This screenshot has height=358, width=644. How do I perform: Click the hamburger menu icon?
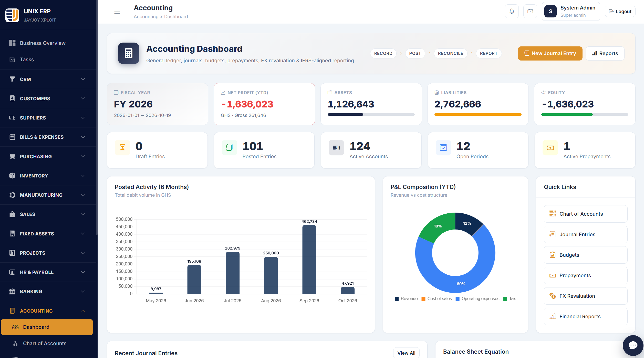point(117,11)
